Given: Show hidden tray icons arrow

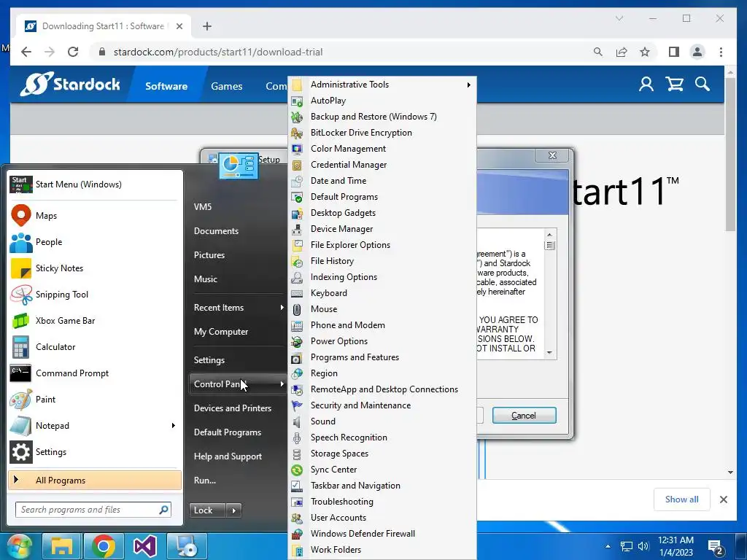Looking at the screenshot, I should [x=608, y=546].
